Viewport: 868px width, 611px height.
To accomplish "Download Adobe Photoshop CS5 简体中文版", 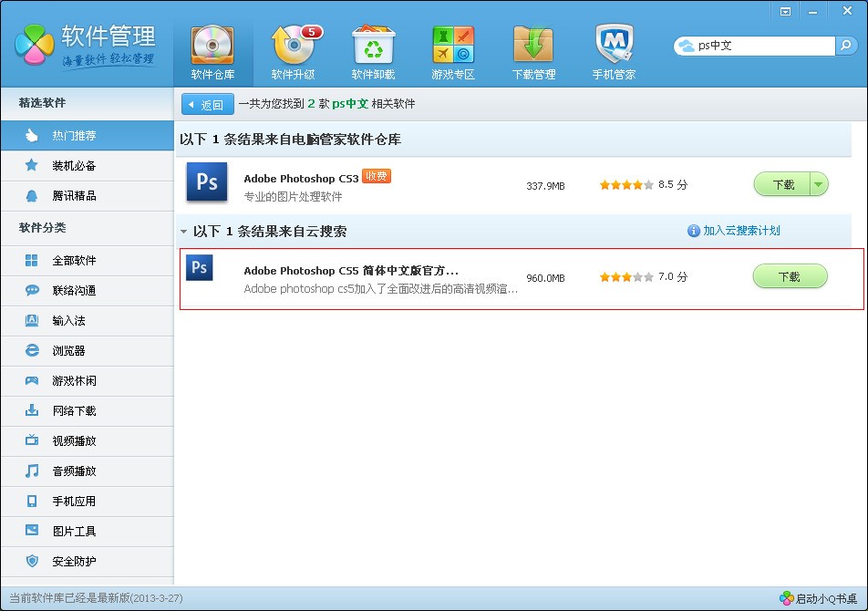I will pos(789,276).
